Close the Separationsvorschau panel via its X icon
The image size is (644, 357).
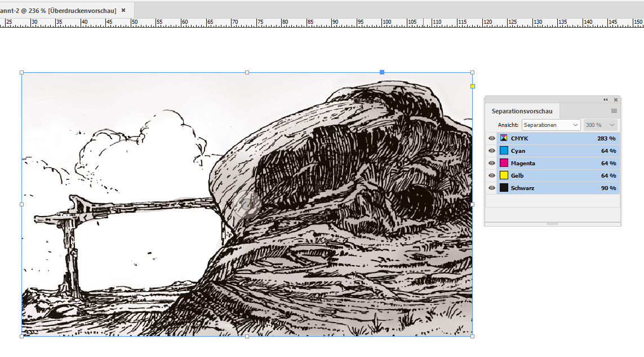614,100
